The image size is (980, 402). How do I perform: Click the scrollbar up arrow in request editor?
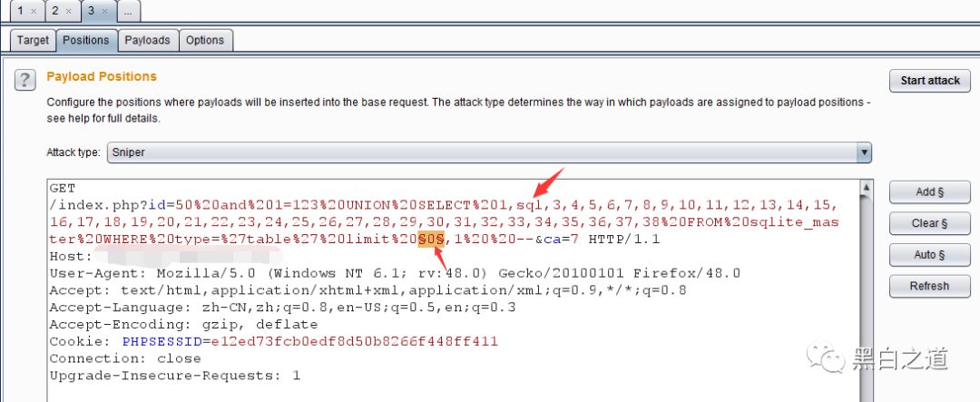(867, 187)
